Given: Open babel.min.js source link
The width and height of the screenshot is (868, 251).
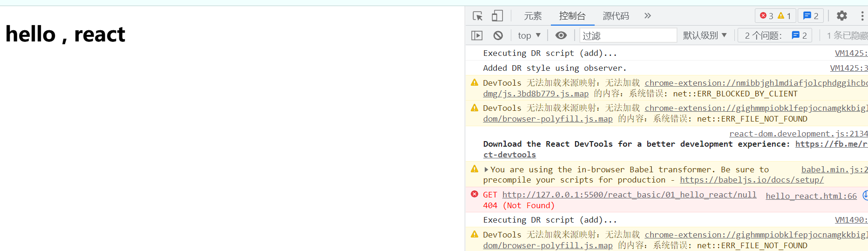Looking at the screenshot, I should (834, 170).
